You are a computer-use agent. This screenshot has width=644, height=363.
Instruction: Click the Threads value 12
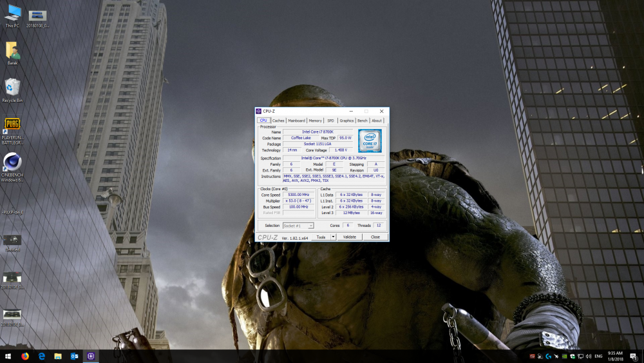[x=379, y=225]
